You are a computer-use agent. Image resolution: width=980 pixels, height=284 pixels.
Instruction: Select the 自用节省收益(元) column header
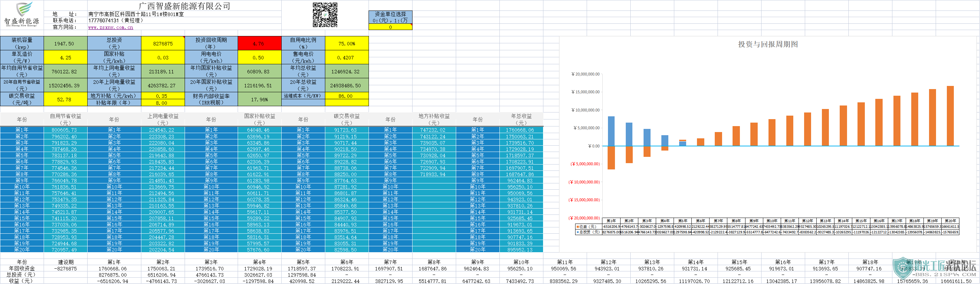(65, 119)
